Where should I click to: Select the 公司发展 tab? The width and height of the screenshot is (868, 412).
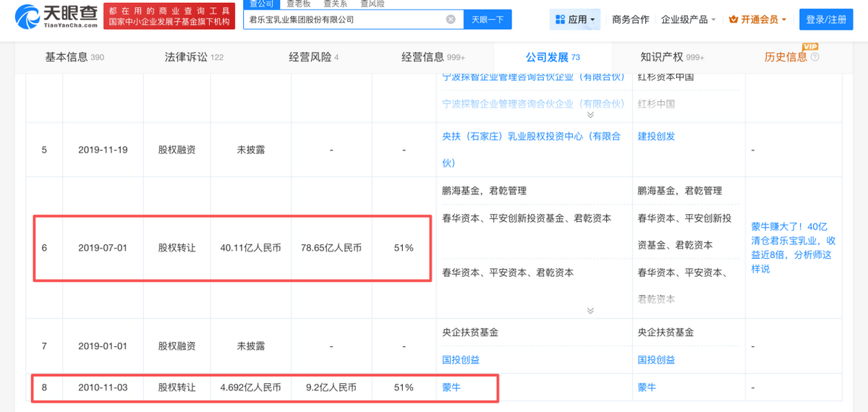tap(553, 57)
